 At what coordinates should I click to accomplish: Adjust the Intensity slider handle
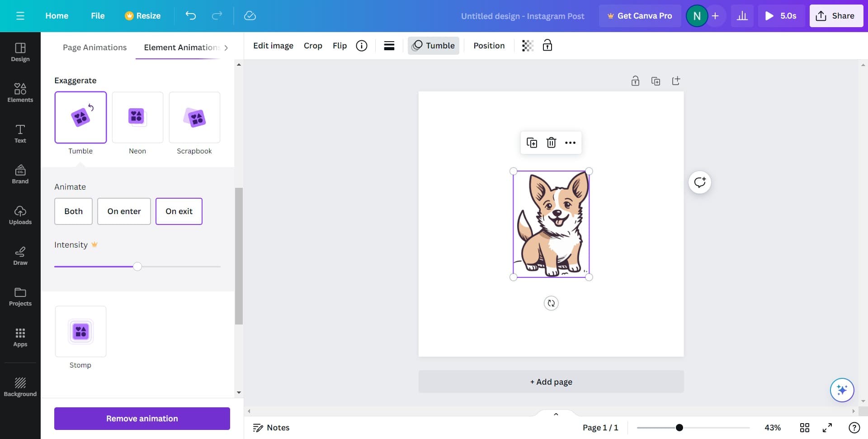click(137, 267)
